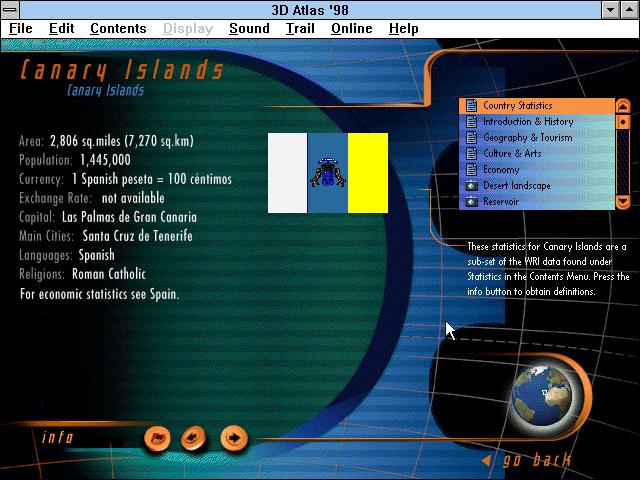Viewport: 640px width, 480px height.
Task: Click topic list scroll up arrow
Action: (623, 106)
